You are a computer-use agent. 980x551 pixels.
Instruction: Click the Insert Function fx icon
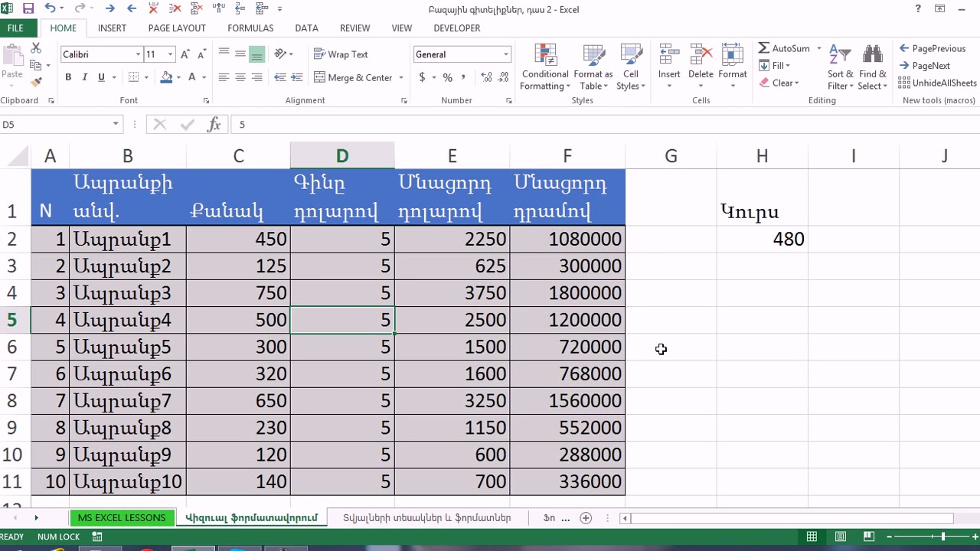coord(214,125)
